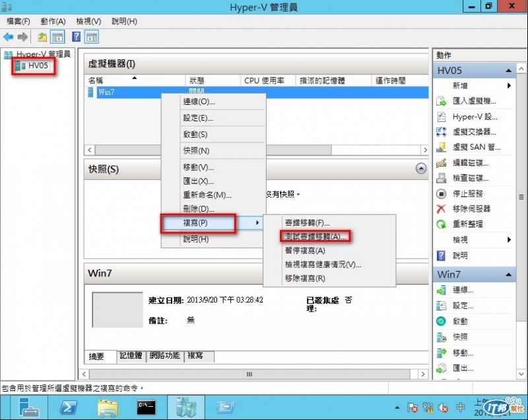Toggle the show/hide console tree icon
Viewport: 528px width, 420px height.
click(57, 37)
